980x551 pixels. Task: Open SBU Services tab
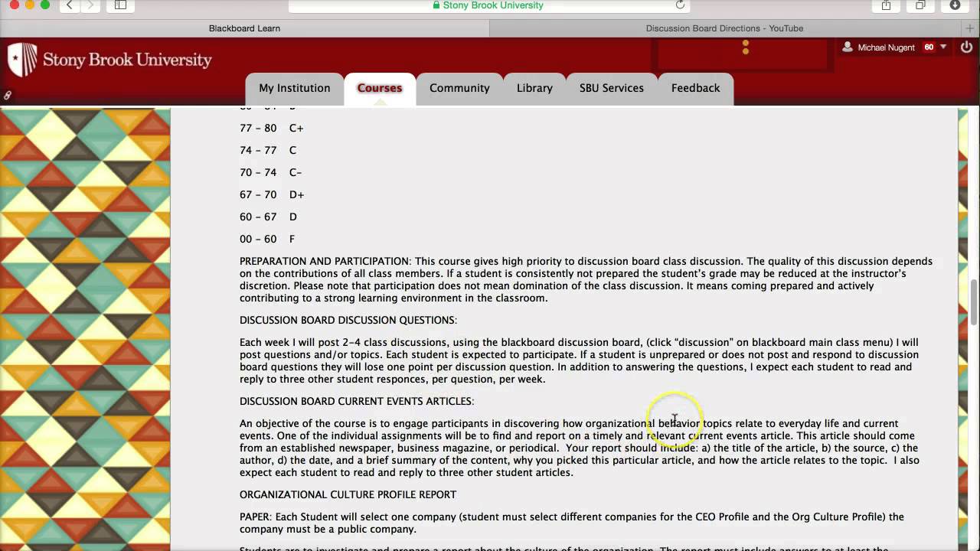click(x=612, y=88)
